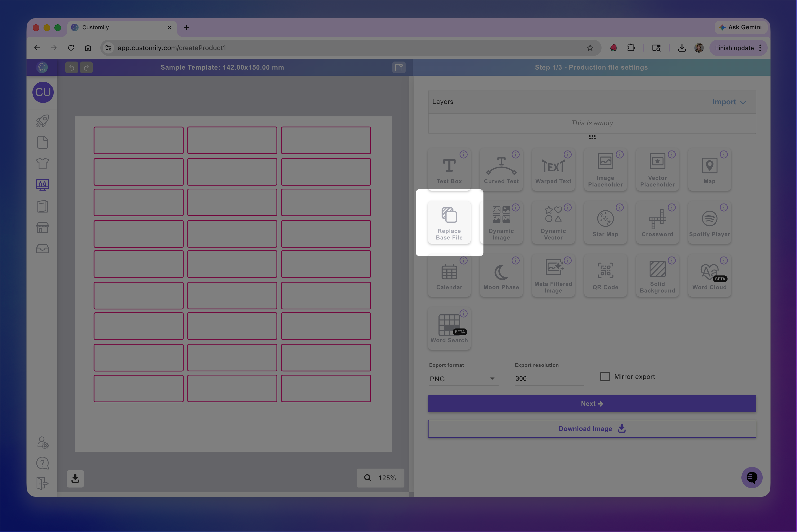
Task: Click the layers panel drag handle dots
Action: pyautogui.click(x=592, y=137)
